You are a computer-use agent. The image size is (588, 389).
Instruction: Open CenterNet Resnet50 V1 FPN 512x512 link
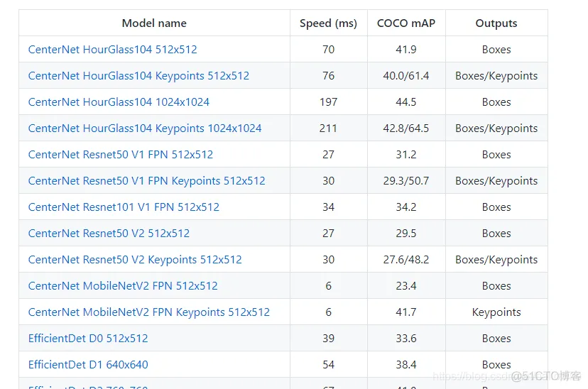121,155
